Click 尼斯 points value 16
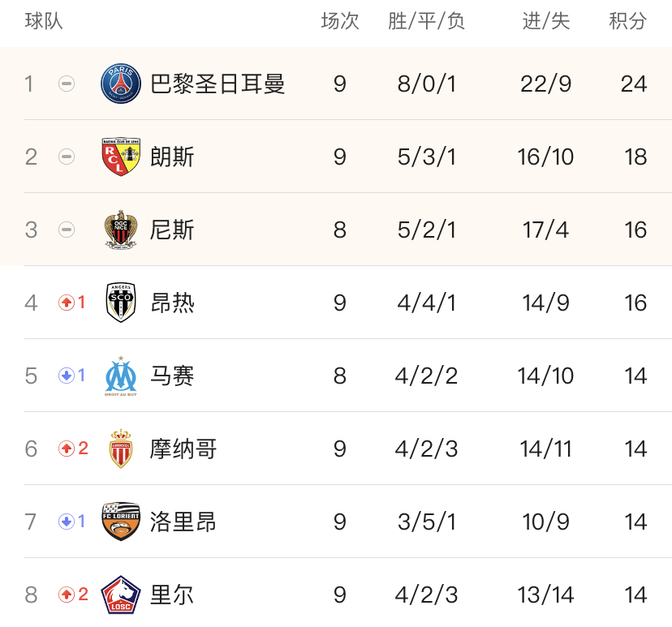This screenshot has height=627, width=672. [x=635, y=230]
